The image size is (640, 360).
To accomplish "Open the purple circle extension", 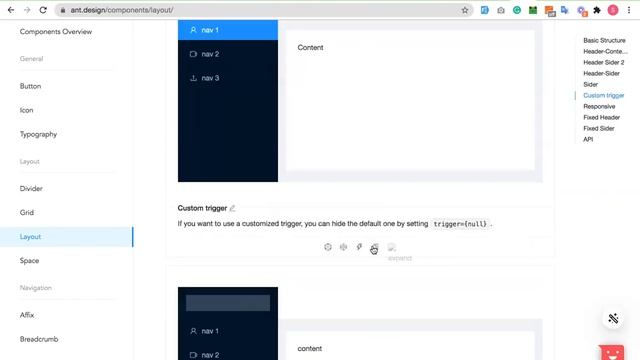I will tap(582, 11).
